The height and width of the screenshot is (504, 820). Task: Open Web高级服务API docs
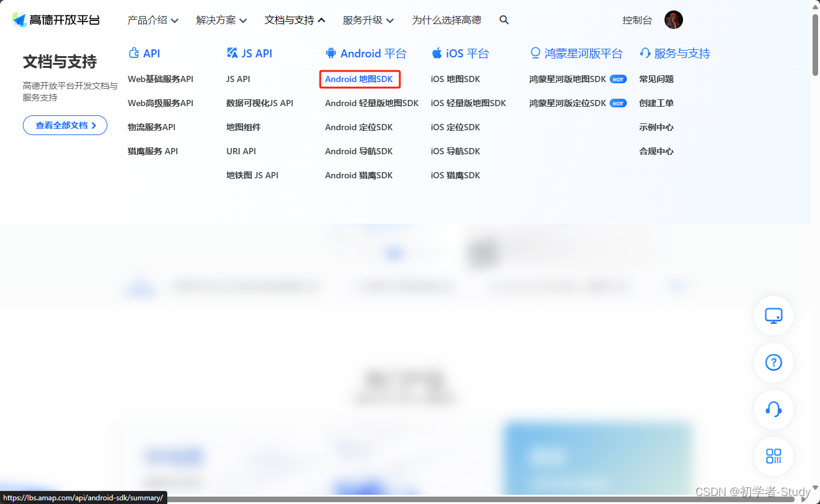pyautogui.click(x=160, y=103)
